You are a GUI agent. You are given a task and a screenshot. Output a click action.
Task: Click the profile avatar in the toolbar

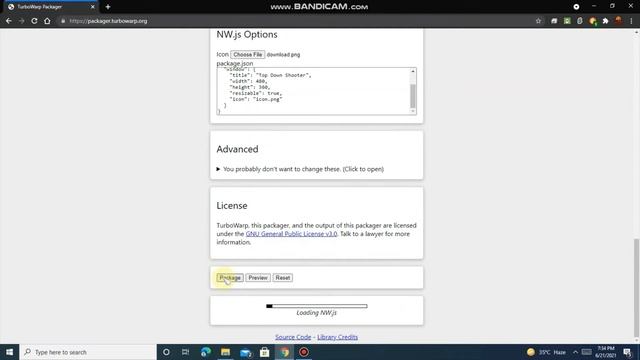click(x=618, y=20)
